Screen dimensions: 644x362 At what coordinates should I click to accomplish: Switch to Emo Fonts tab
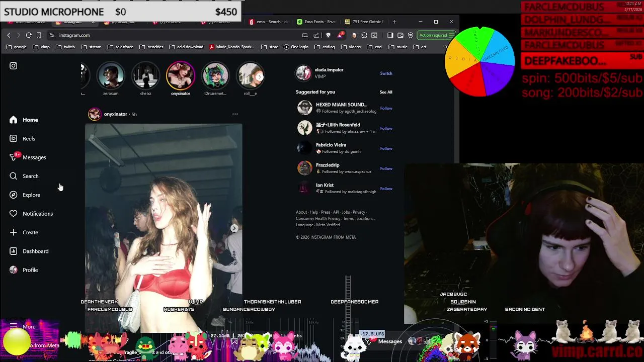point(316,22)
